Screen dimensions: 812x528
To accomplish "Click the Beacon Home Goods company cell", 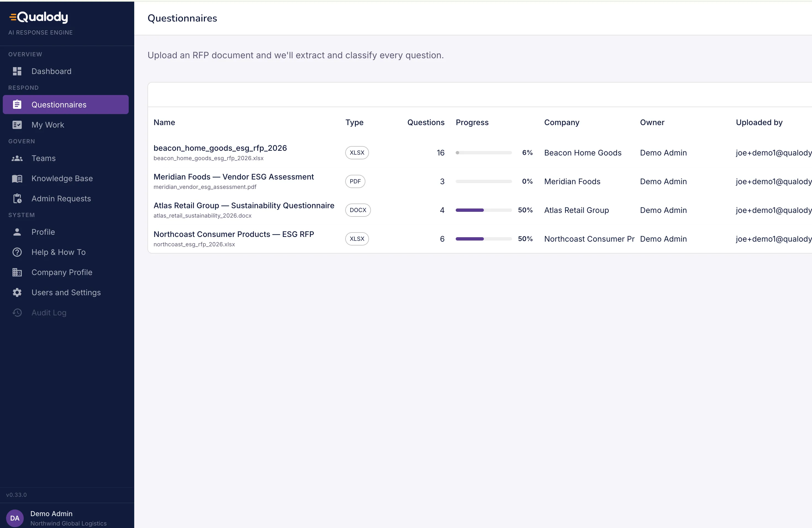I will [583, 152].
